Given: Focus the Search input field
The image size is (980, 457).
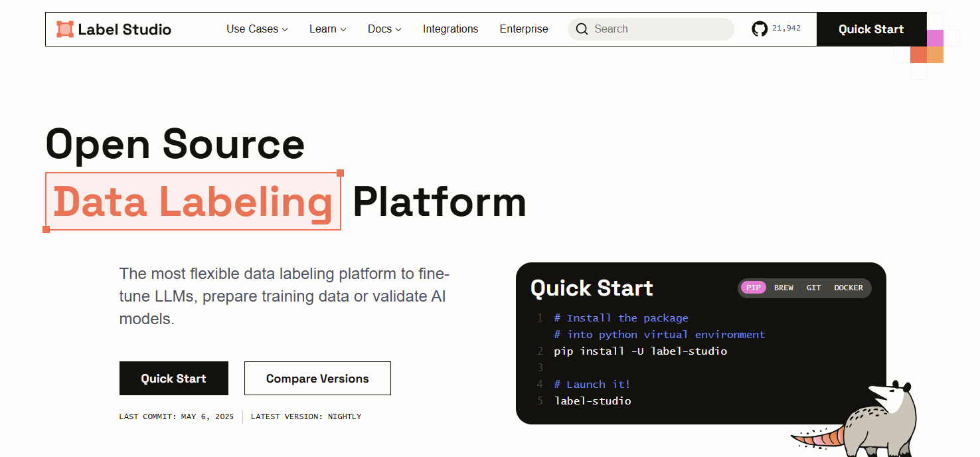Looking at the screenshot, I should (x=651, y=29).
